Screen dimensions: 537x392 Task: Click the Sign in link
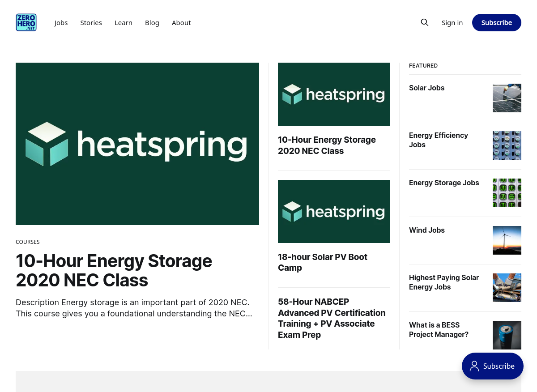(x=452, y=22)
